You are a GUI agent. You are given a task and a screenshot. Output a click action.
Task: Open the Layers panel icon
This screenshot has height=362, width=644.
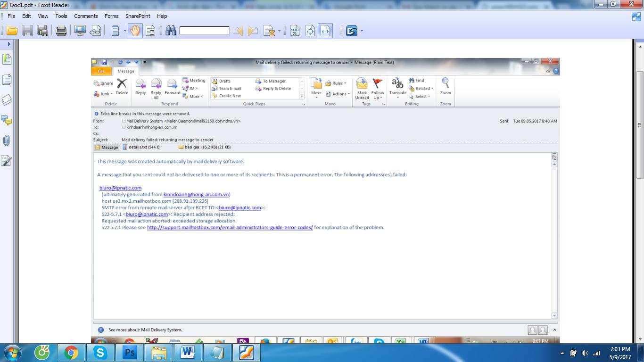[x=7, y=100]
